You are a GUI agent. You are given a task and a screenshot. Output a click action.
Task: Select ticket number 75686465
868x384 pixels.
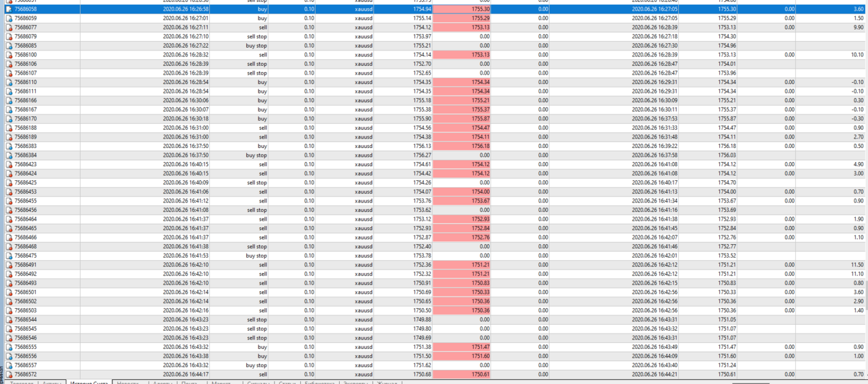[x=26, y=228]
